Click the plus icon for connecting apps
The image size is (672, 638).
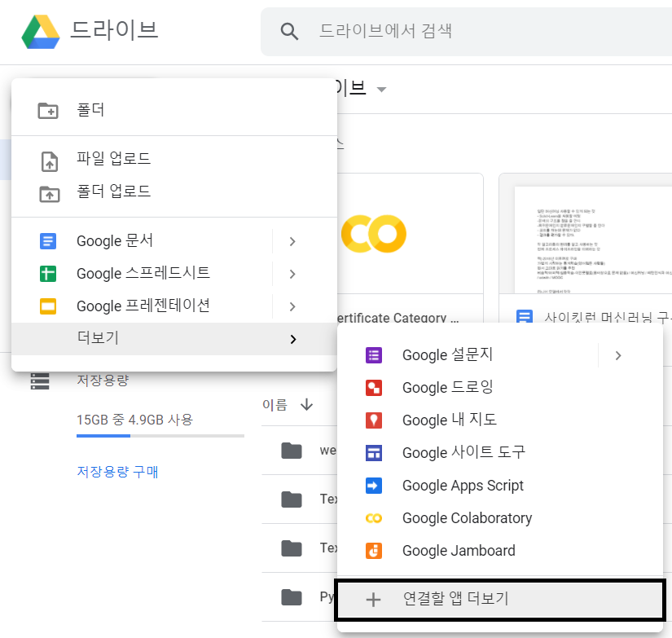(373, 600)
